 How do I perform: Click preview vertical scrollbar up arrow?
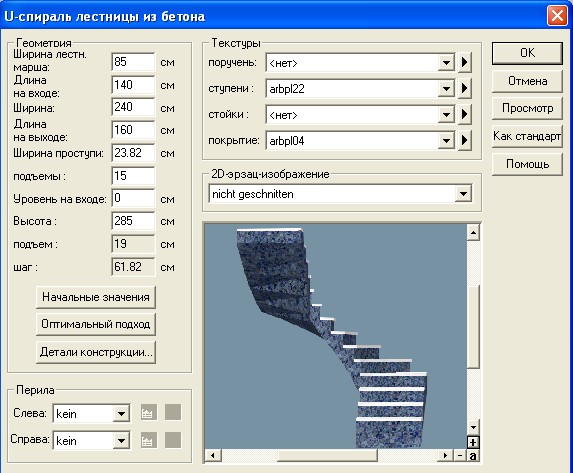click(473, 232)
